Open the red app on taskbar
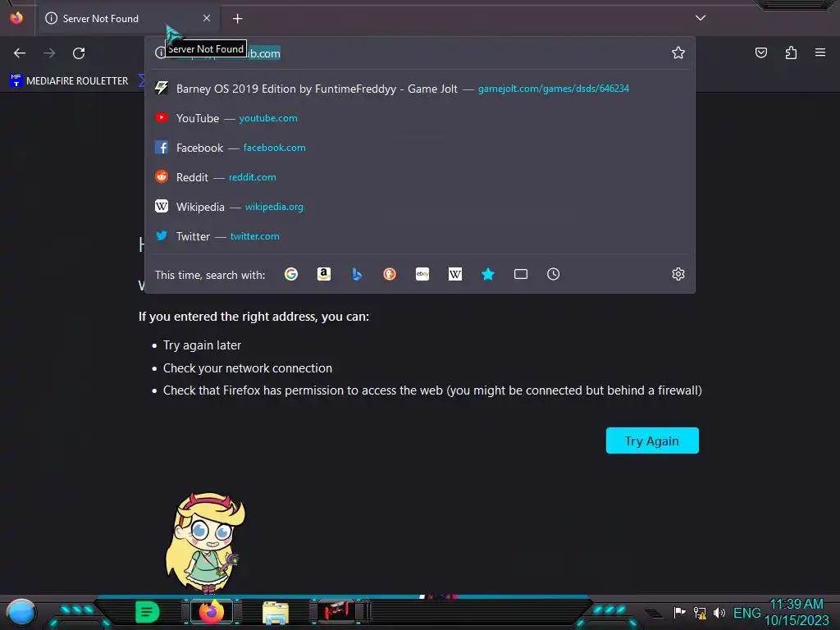This screenshot has height=630, width=840. coord(337,612)
